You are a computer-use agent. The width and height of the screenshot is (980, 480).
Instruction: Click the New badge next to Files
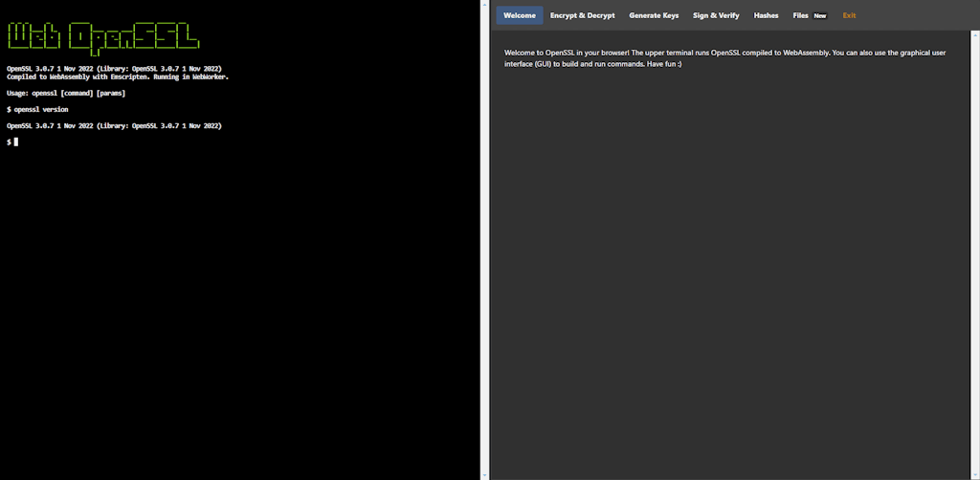coord(820,15)
